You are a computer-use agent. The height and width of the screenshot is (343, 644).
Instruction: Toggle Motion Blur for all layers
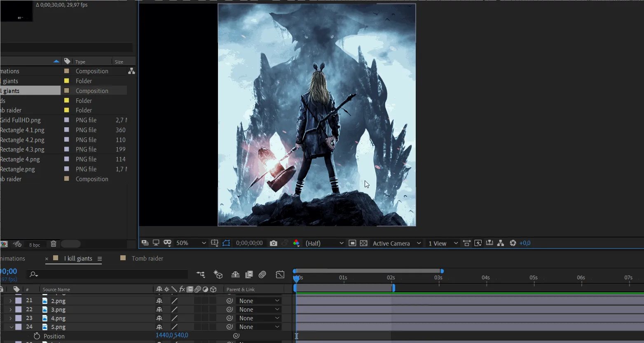(x=262, y=274)
